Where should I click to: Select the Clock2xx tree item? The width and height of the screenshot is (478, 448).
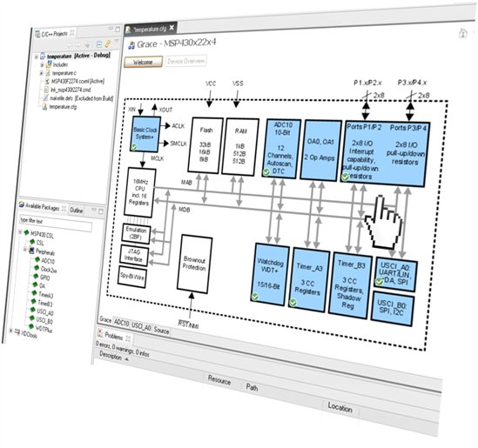click(x=49, y=270)
